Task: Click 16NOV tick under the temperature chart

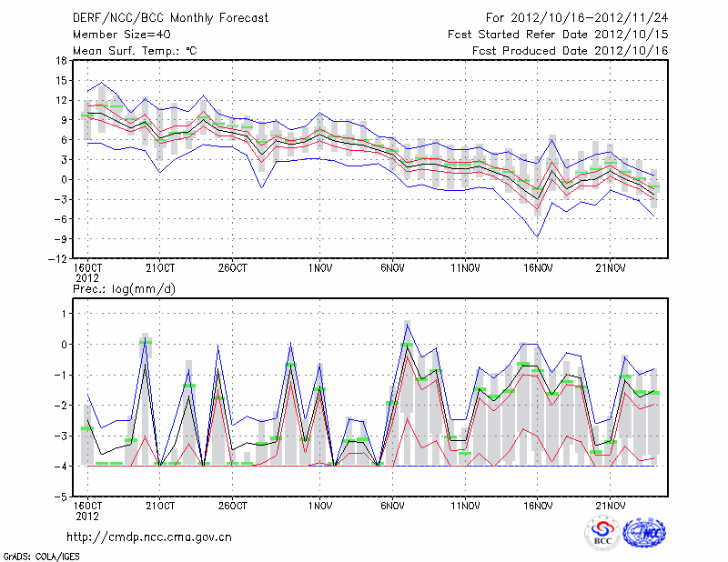Action: pos(537,268)
